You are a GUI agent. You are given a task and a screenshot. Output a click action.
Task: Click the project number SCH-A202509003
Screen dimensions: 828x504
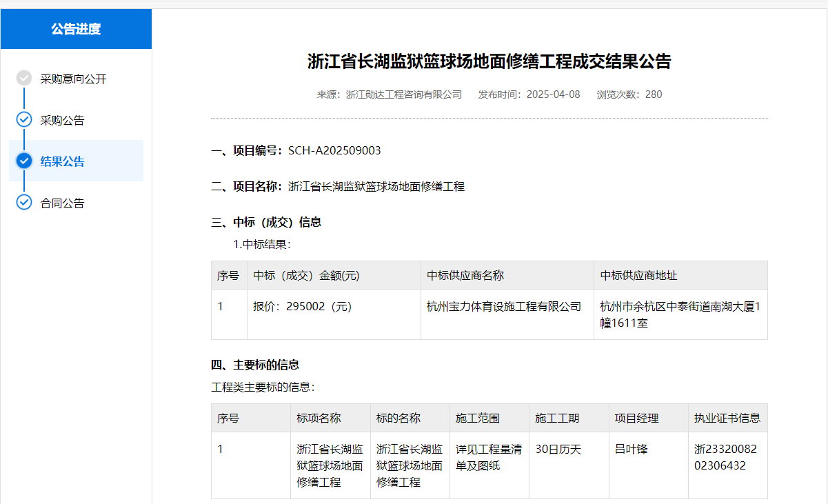click(334, 151)
